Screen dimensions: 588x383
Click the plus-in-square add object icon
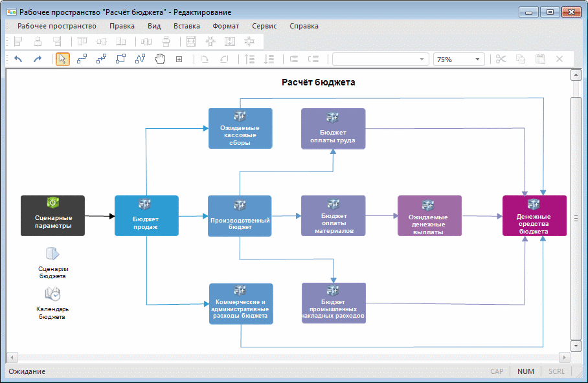tap(179, 60)
